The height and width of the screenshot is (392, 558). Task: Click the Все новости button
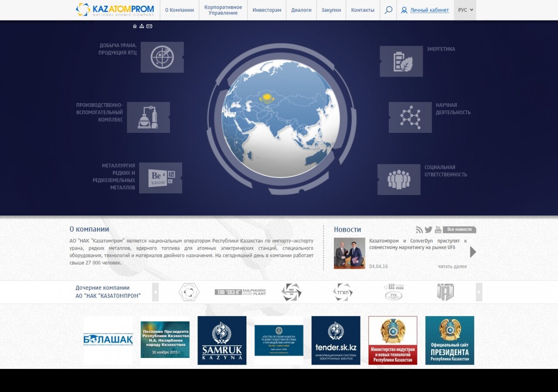459,230
